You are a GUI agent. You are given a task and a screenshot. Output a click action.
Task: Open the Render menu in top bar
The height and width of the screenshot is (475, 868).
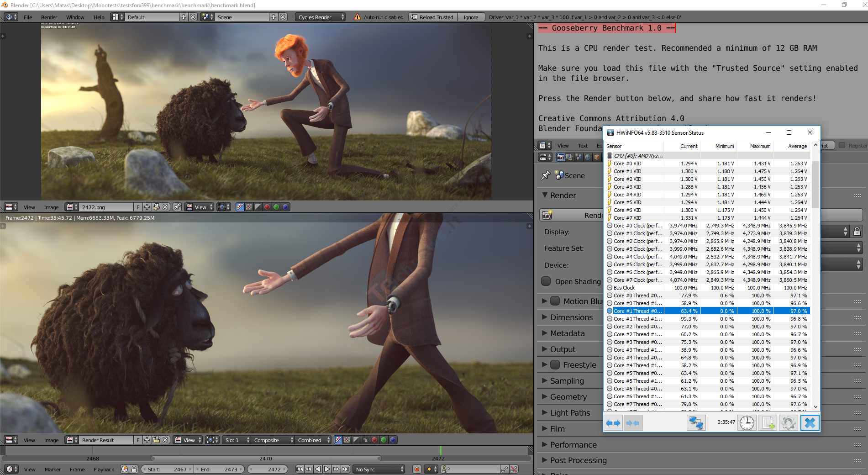49,17
